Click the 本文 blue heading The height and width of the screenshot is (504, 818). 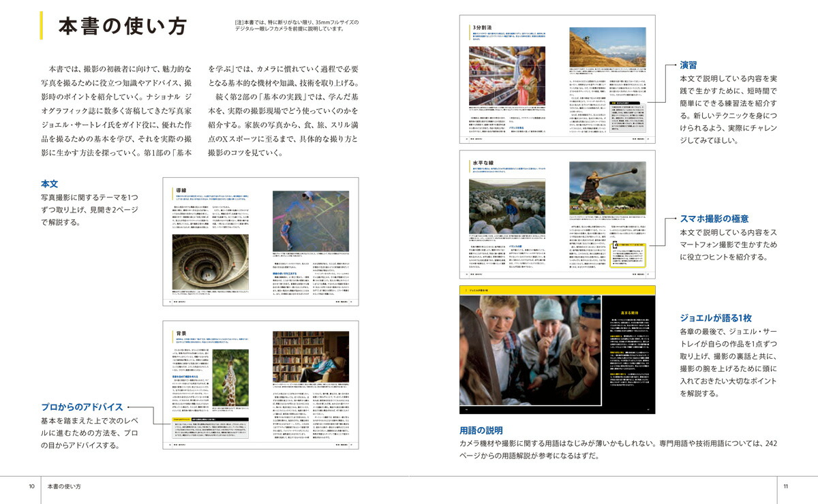(x=50, y=184)
